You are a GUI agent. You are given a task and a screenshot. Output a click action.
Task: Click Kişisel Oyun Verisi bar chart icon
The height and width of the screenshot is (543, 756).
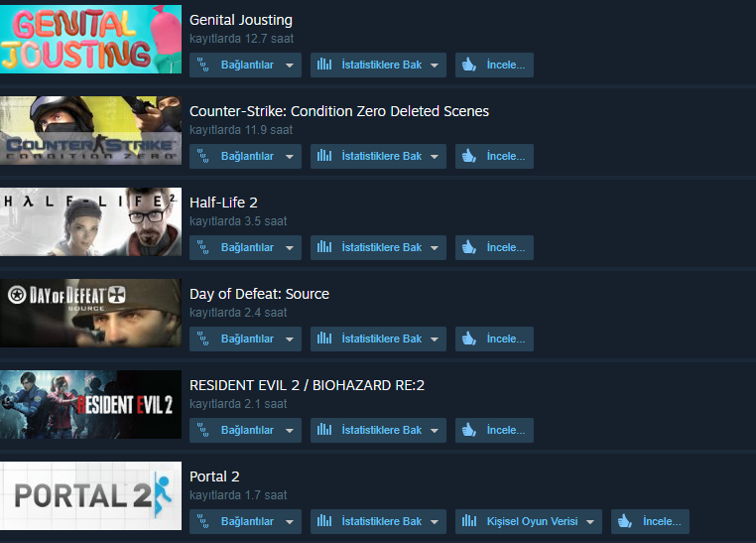click(469, 521)
